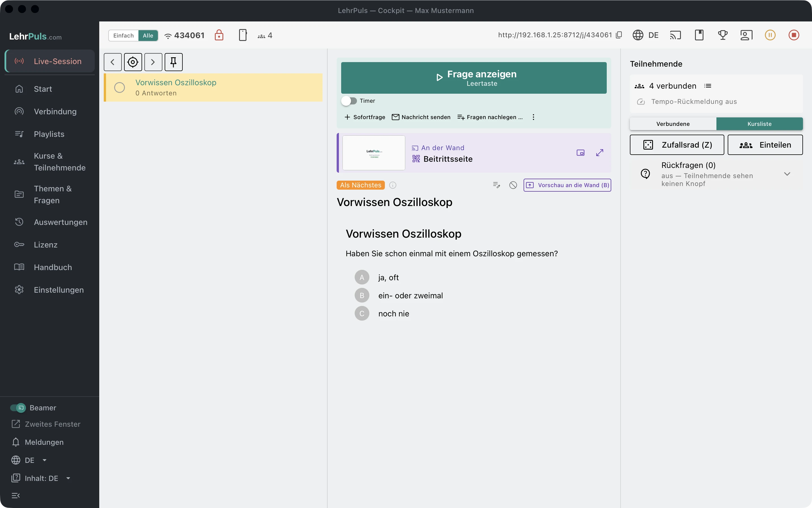Click the Einteilen button

(765, 145)
